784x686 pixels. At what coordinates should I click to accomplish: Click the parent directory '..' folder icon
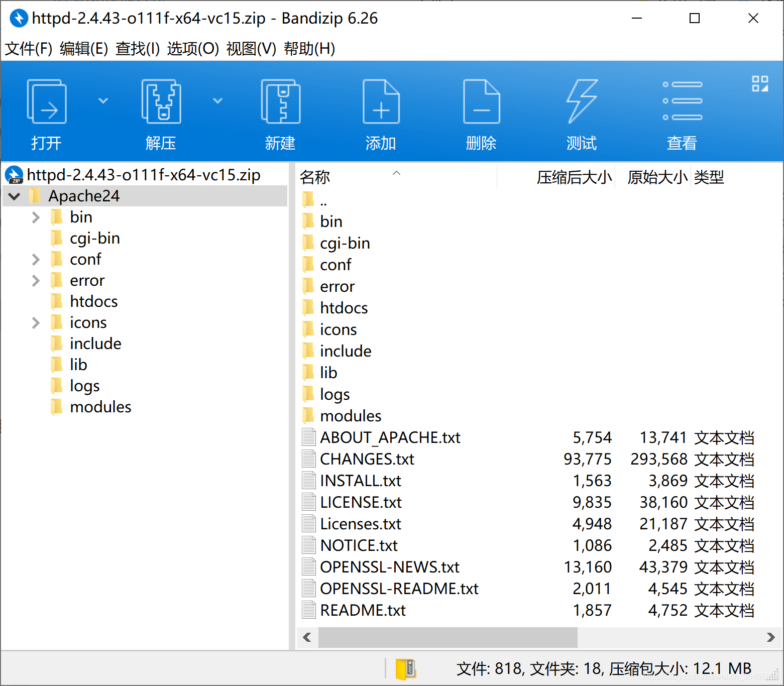coord(308,199)
